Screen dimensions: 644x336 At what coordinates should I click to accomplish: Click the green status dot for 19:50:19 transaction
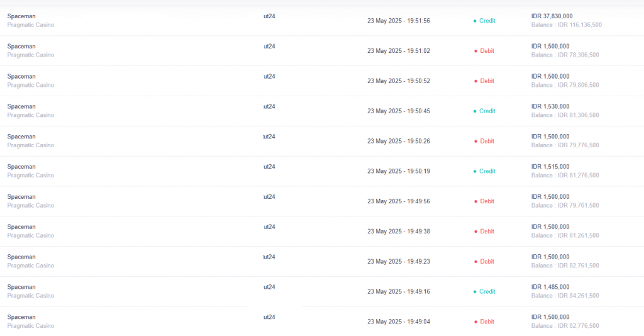[x=475, y=171]
